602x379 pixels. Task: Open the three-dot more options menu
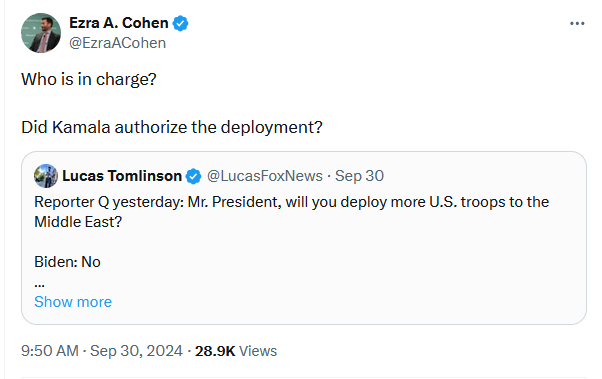(x=577, y=24)
